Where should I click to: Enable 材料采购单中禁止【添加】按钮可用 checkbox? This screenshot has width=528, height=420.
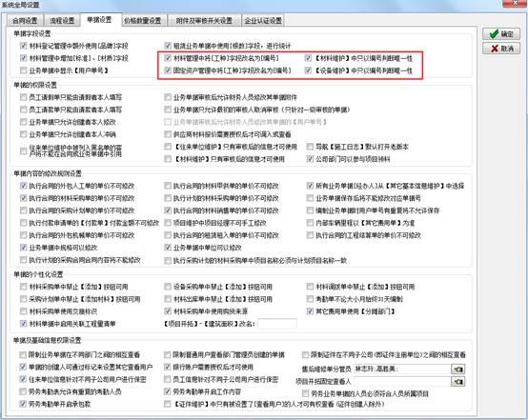[23, 287]
